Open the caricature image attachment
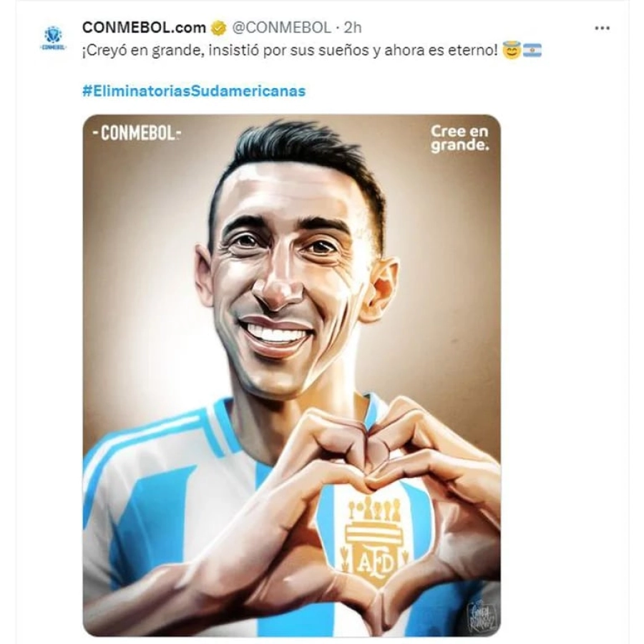The height and width of the screenshot is (644, 644). tap(292, 376)
